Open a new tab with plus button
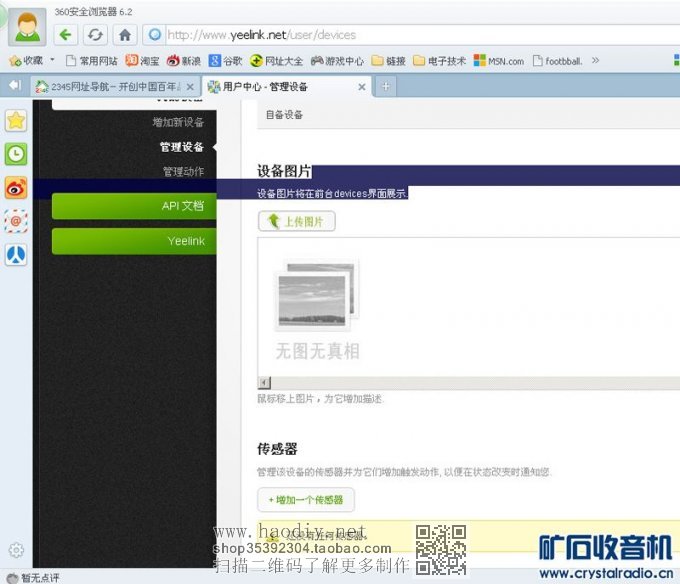The image size is (680, 584). point(385,87)
